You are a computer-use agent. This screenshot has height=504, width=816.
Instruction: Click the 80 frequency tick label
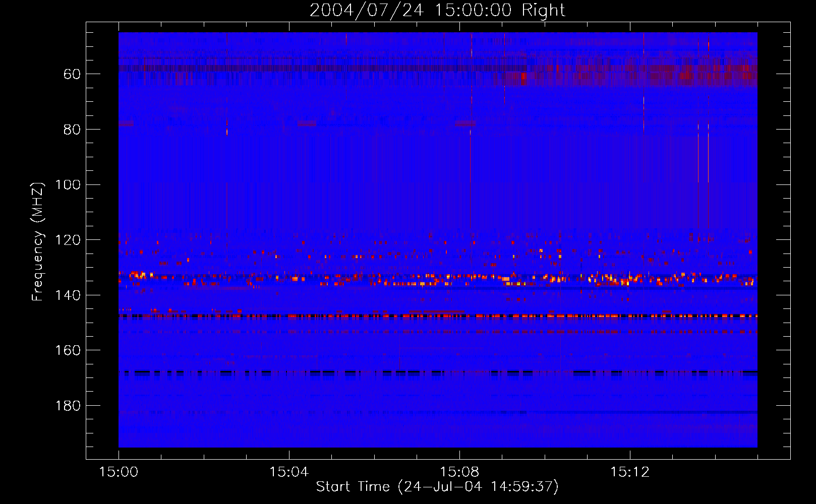[72, 130]
